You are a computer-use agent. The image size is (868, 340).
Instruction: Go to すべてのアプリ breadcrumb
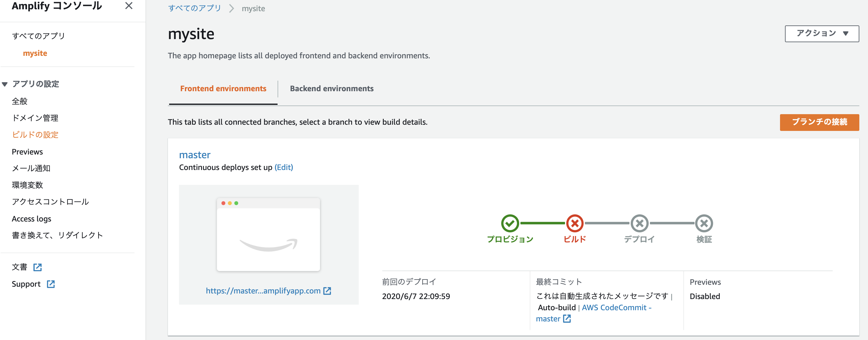(x=195, y=8)
